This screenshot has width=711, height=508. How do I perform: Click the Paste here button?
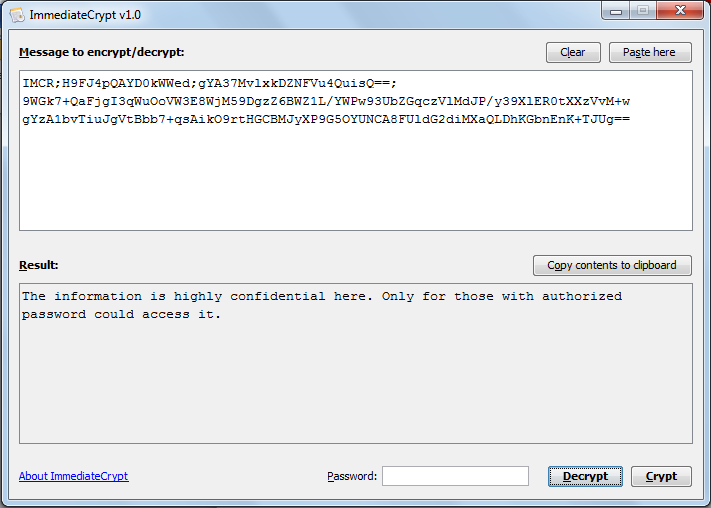pos(649,52)
